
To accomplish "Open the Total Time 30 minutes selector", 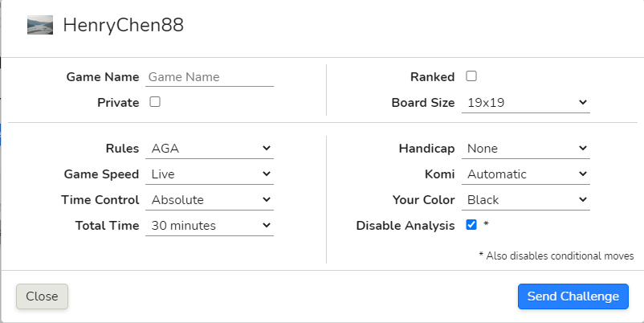I will [x=210, y=225].
